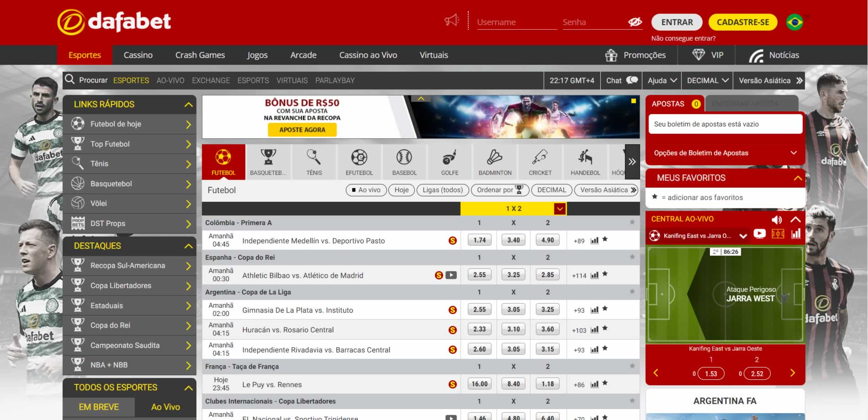Go to next match in live center
This screenshot has width=868, height=420.
793,373
